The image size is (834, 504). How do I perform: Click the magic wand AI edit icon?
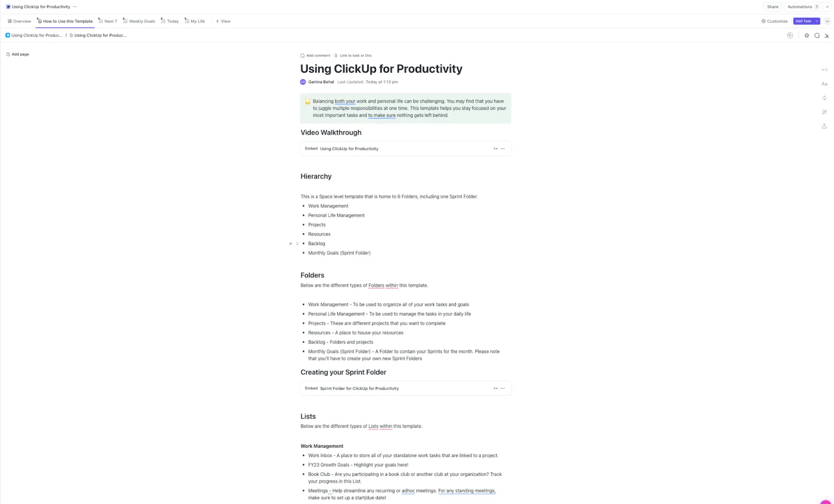pyautogui.click(x=824, y=112)
